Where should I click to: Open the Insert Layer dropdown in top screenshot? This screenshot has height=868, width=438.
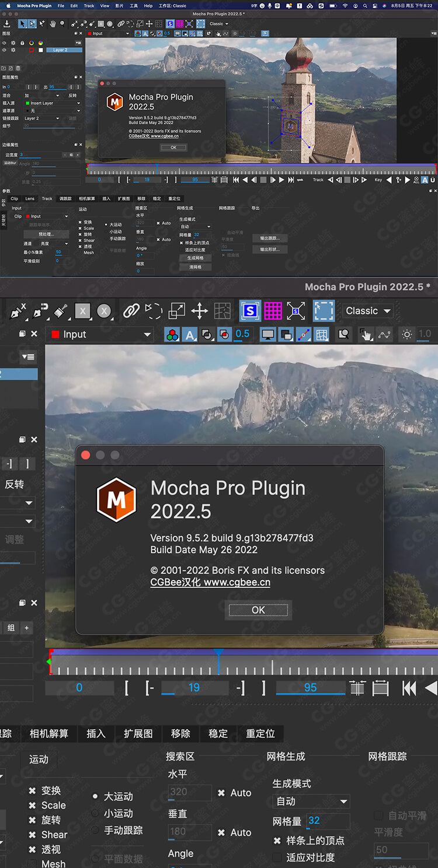click(52, 103)
